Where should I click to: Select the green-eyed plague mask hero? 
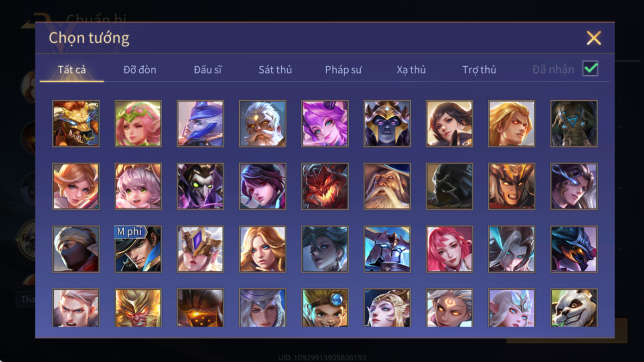click(x=201, y=186)
